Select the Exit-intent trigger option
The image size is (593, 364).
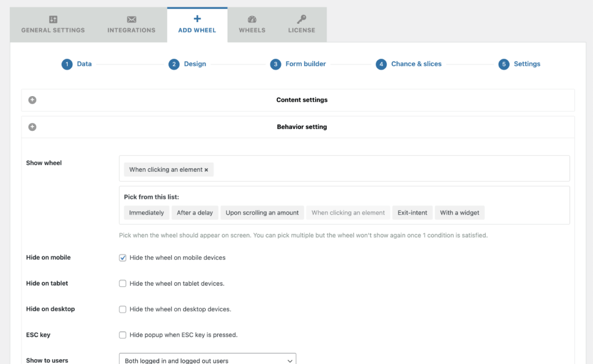412,212
